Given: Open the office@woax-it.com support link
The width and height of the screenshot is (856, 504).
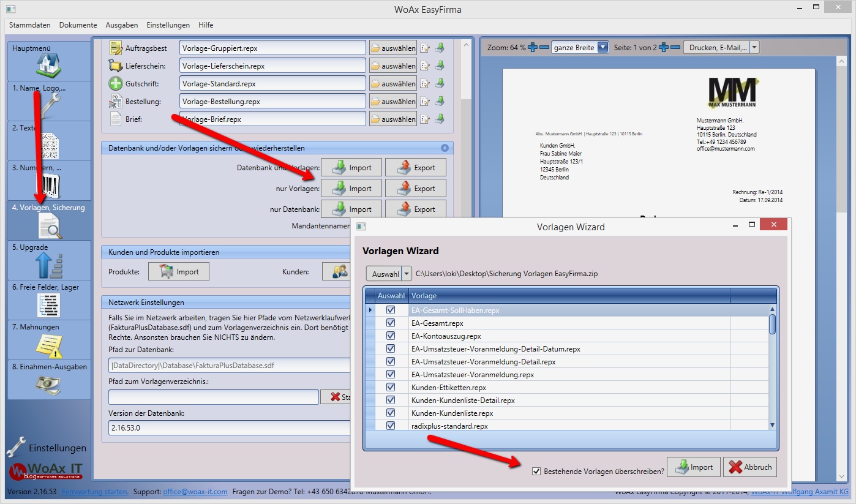Looking at the screenshot, I should tap(195, 492).
